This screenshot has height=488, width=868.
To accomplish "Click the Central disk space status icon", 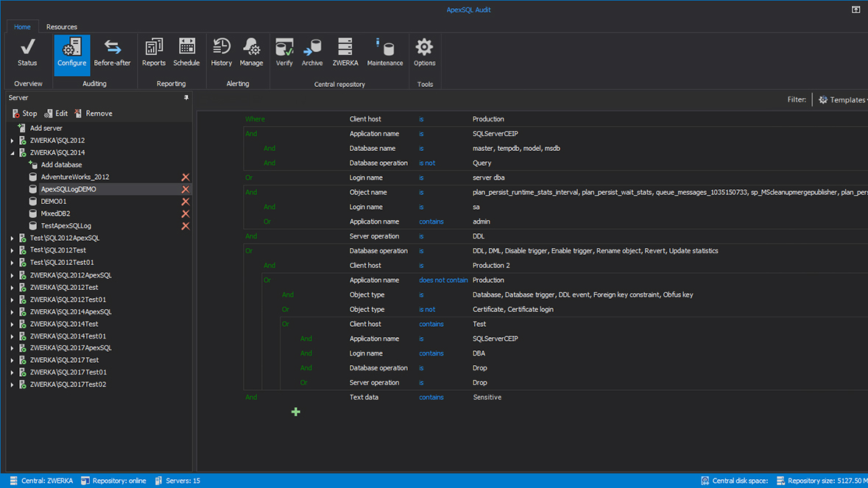I will click(705, 481).
